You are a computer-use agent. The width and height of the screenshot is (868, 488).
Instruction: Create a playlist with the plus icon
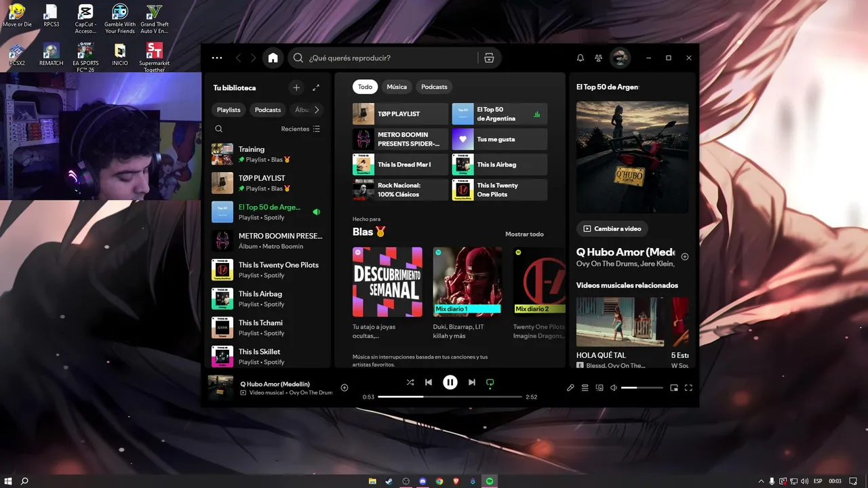[296, 87]
